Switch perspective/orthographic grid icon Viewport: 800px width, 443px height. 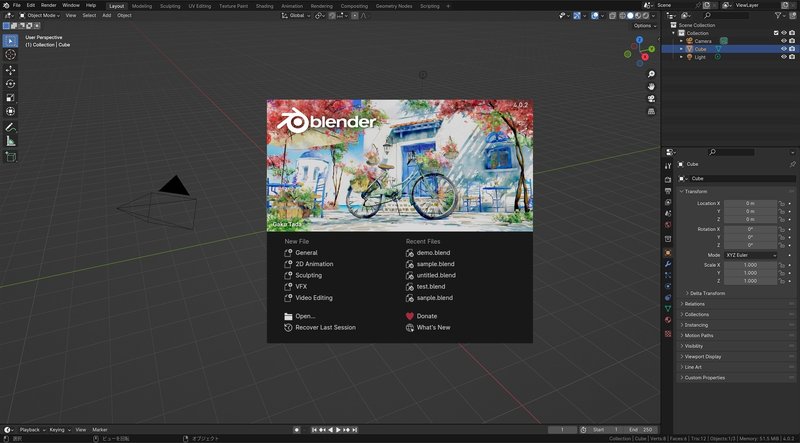click(652, 111)
